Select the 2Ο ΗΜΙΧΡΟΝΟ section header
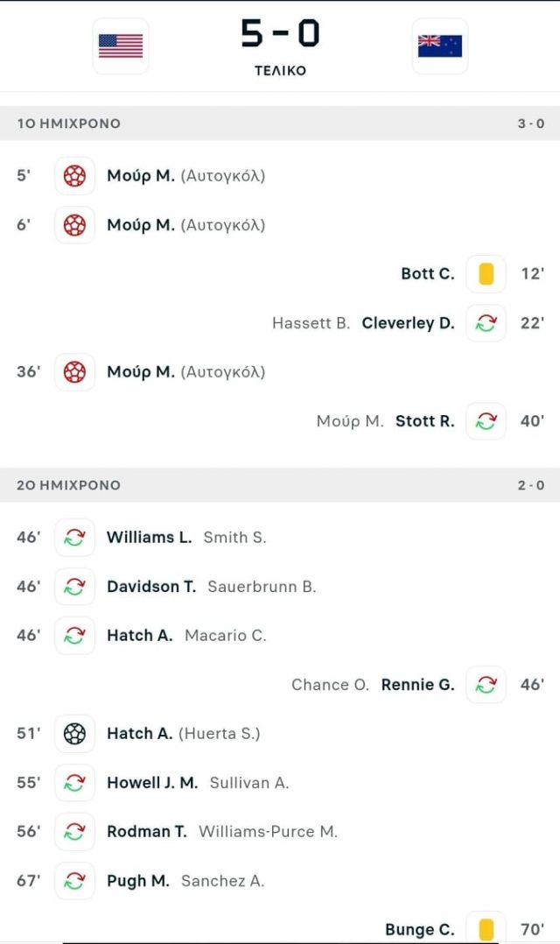Screen dimensions: 560x944 pyautogui.click(x=280, y=485)
